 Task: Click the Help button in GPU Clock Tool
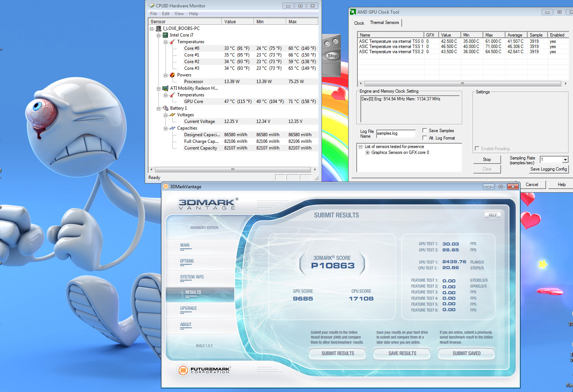click(562, 185)
